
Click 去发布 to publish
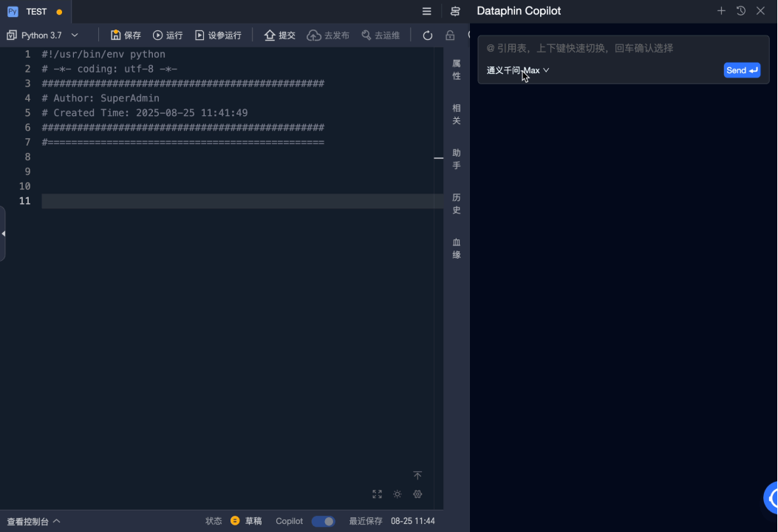328,35
